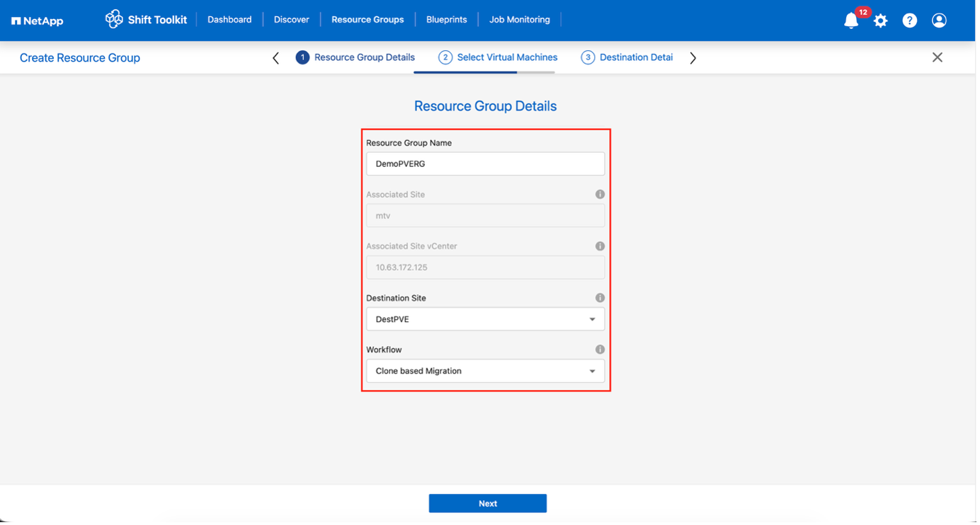Open the user profile account icon

(x=939, y=21)
